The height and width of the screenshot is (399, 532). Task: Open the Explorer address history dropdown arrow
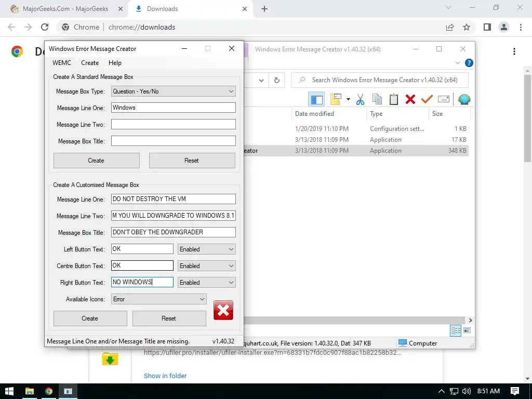[261, 81]
